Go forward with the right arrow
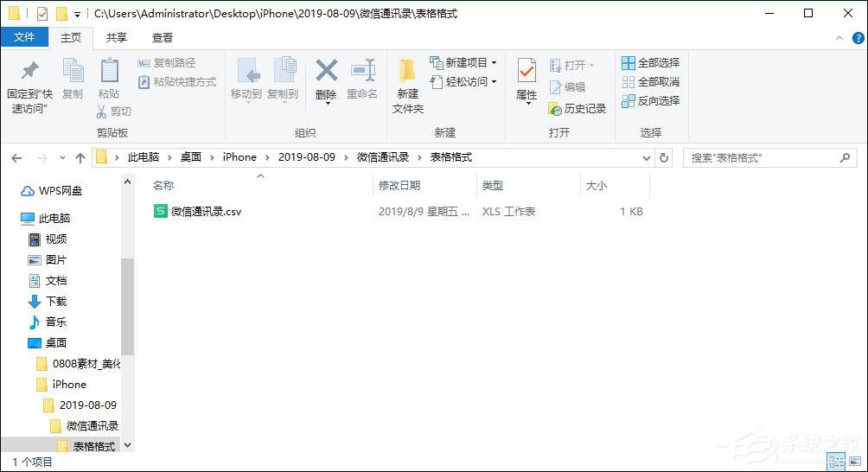868x472 pixels. (42, 158)
